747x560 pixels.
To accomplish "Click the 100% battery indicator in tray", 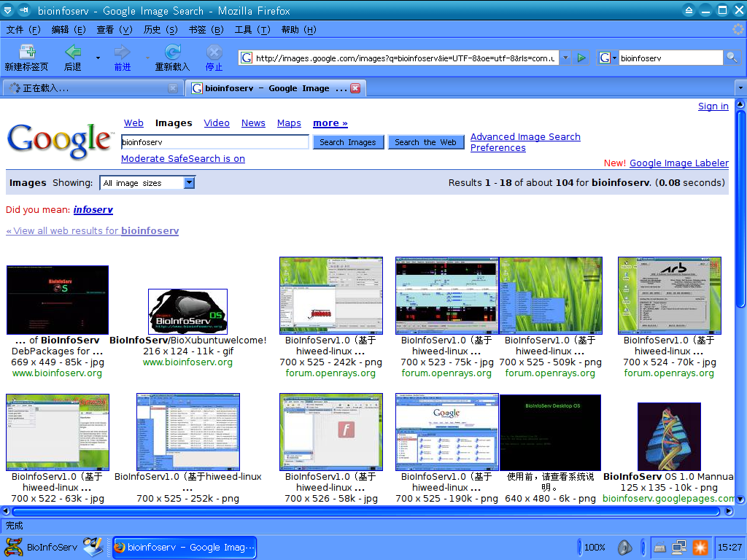I will (x=594, y=547).
